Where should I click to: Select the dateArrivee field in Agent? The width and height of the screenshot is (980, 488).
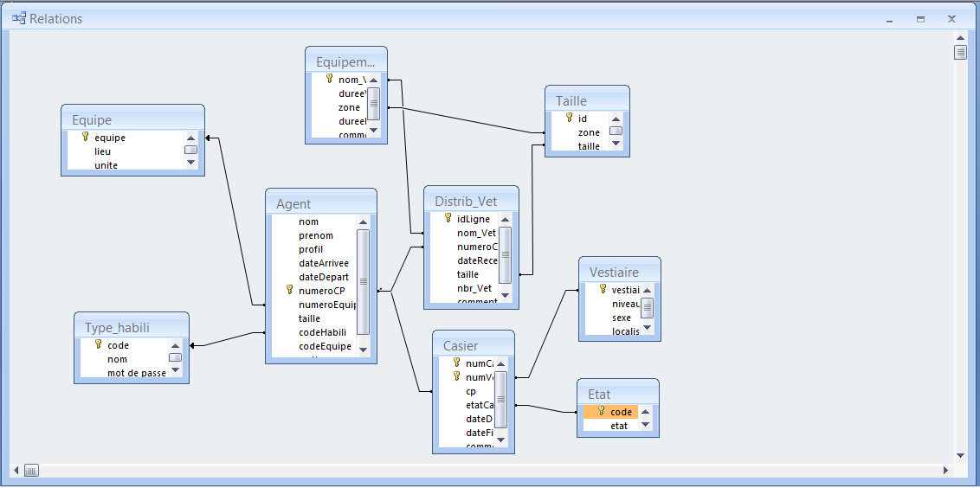324,263
